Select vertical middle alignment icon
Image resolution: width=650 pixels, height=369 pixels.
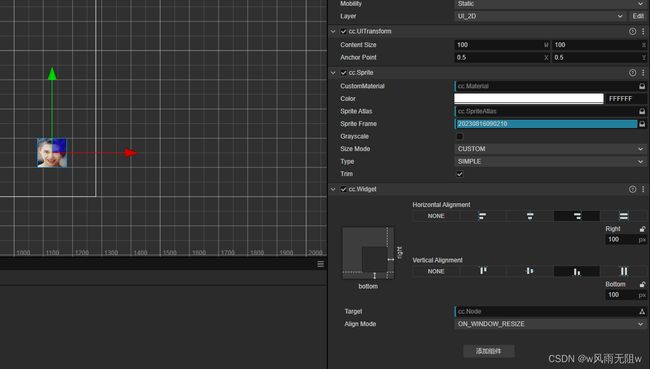point(530,271)
